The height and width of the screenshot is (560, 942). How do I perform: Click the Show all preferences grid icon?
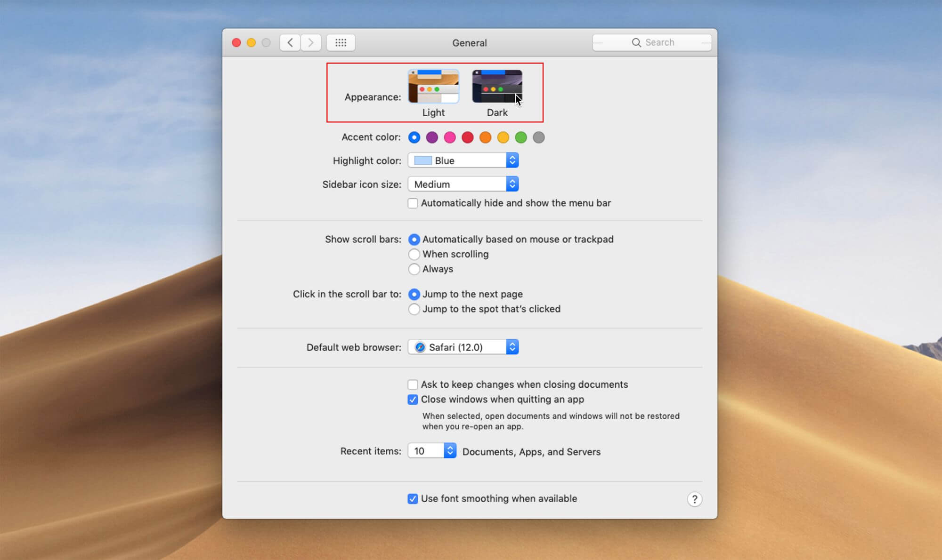(x=341, y=43)
